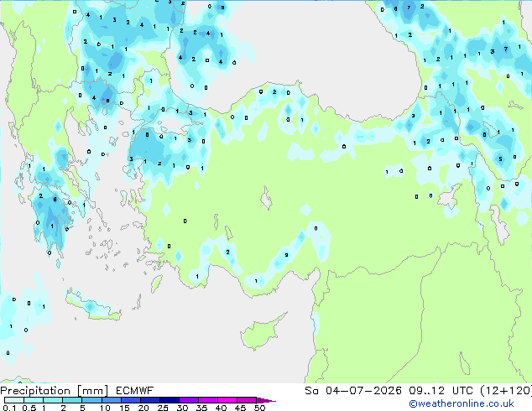Click the purple over-50 legend arrow
This screenshot has width=532, height=411.
pyautogui.click(x=266, y=400)
